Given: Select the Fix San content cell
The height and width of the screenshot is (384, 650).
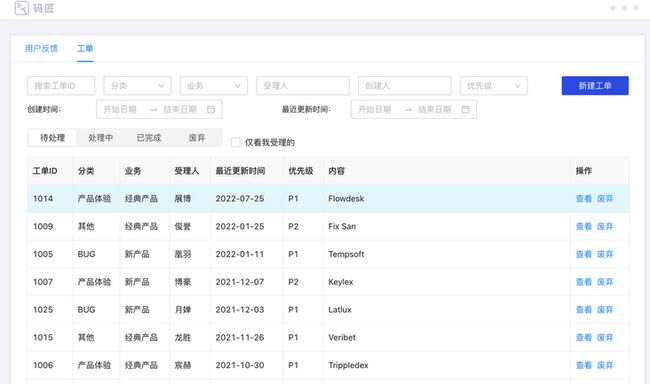Looking at the screenshot, I should pyautogui.click(x=447, y=226).
